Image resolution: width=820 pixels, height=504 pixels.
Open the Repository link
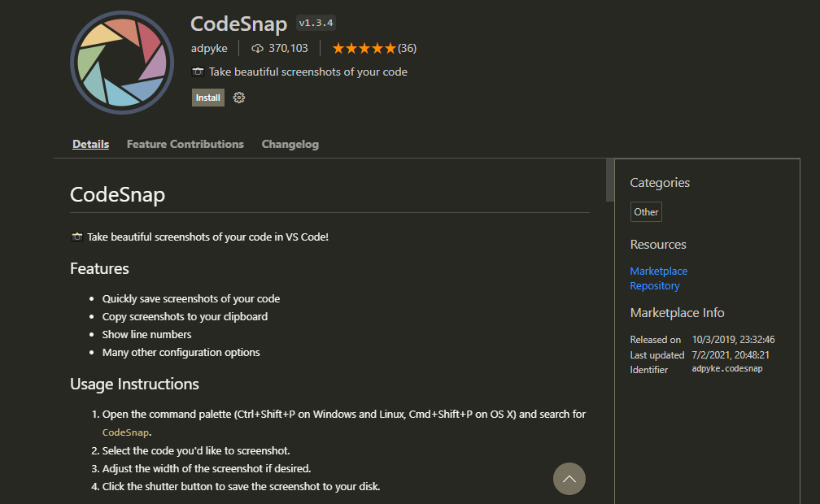(655, 285)
